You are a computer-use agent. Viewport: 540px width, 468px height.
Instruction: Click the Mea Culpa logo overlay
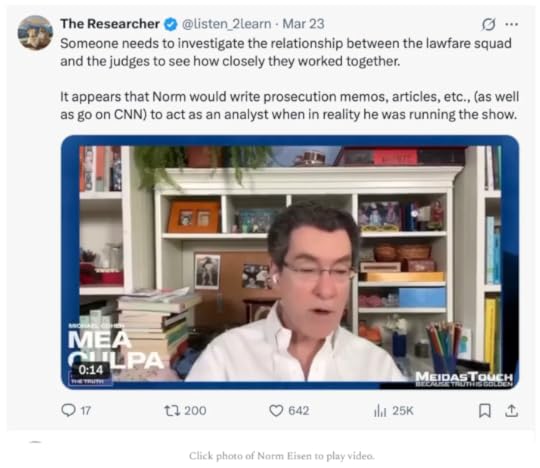pyautogui.click(x=115, y=349)
